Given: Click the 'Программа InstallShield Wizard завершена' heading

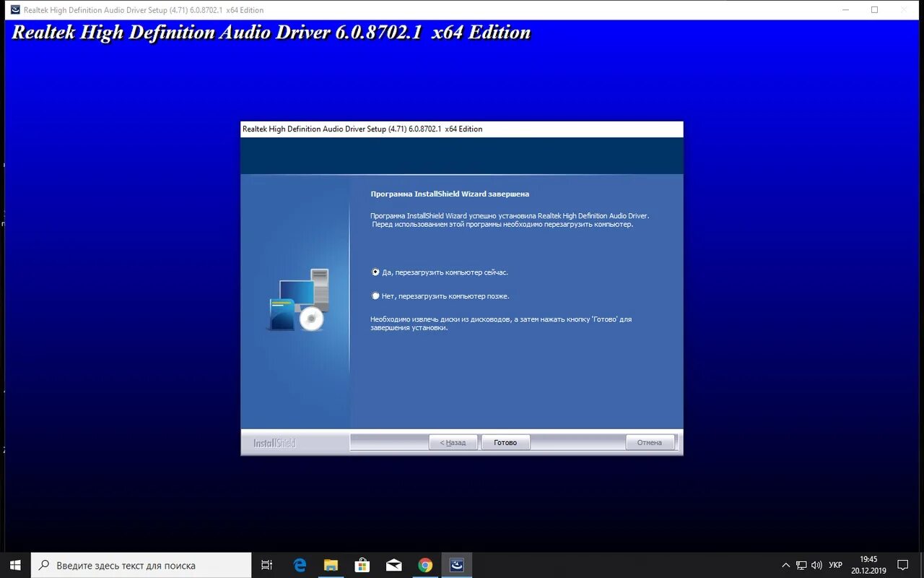Looking at the screenshot, I should tap(450, 194).
